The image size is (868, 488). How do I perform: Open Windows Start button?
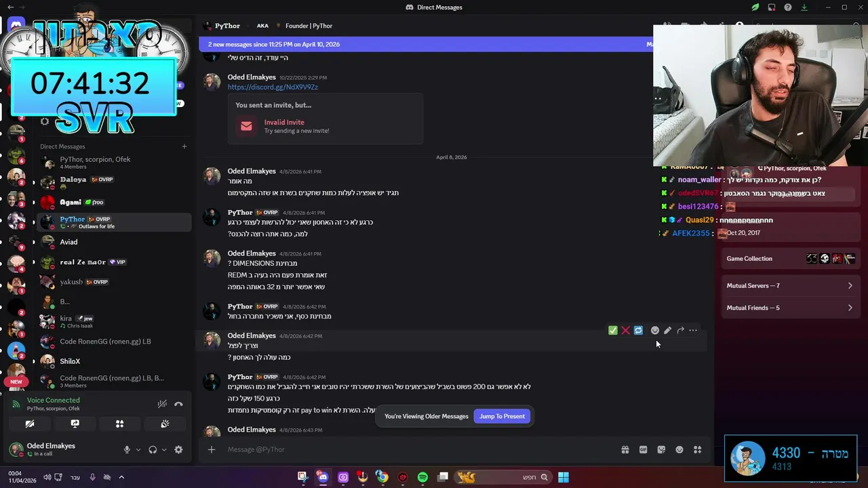click(x=564, y=477)
